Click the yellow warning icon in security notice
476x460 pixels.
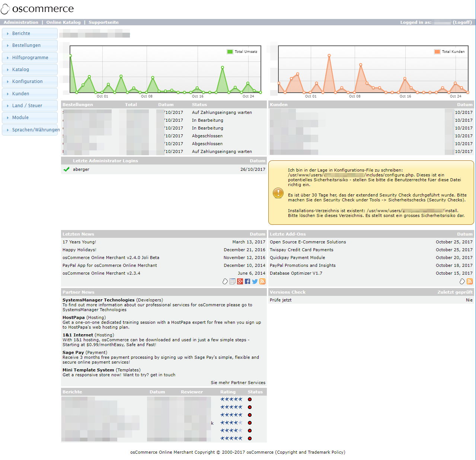(278, 193)
